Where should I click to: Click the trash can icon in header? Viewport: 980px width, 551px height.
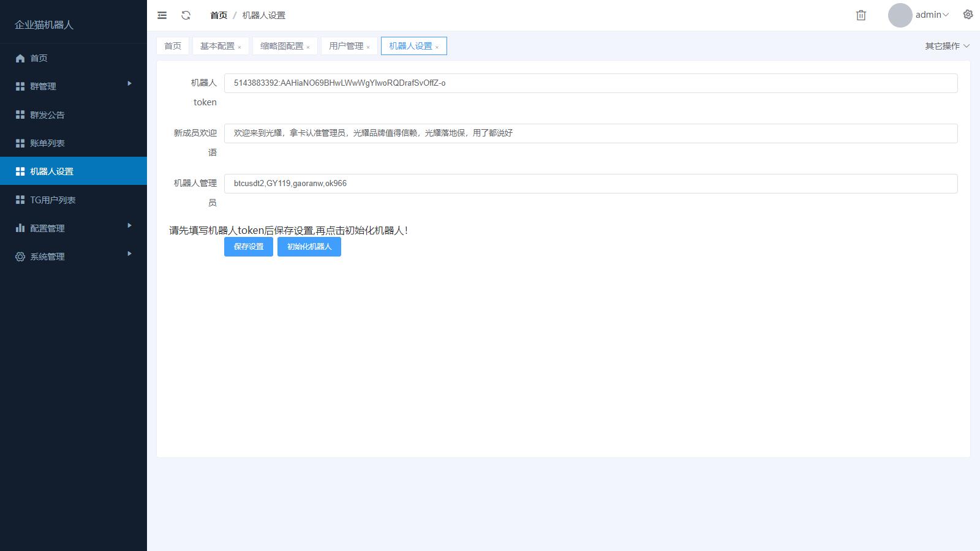pos(861,15)
